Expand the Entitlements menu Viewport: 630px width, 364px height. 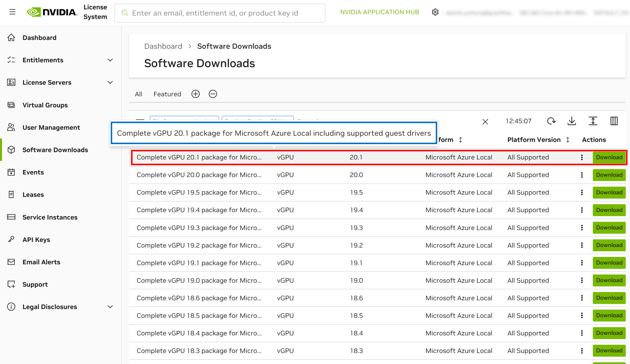click(x=110, y=60)
